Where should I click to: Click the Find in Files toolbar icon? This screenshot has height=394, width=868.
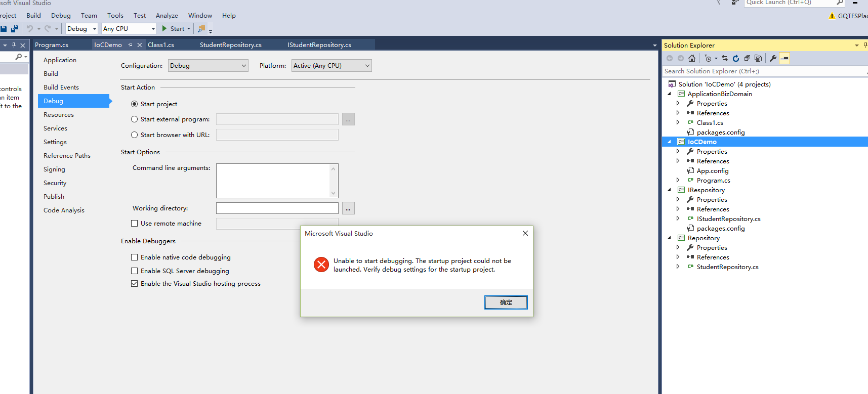click(201, 29)
